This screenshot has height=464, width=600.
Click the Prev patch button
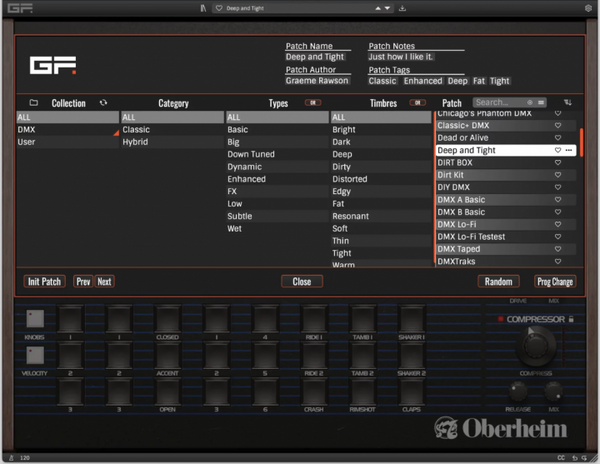pyautogui.click(x=83, y=282)
